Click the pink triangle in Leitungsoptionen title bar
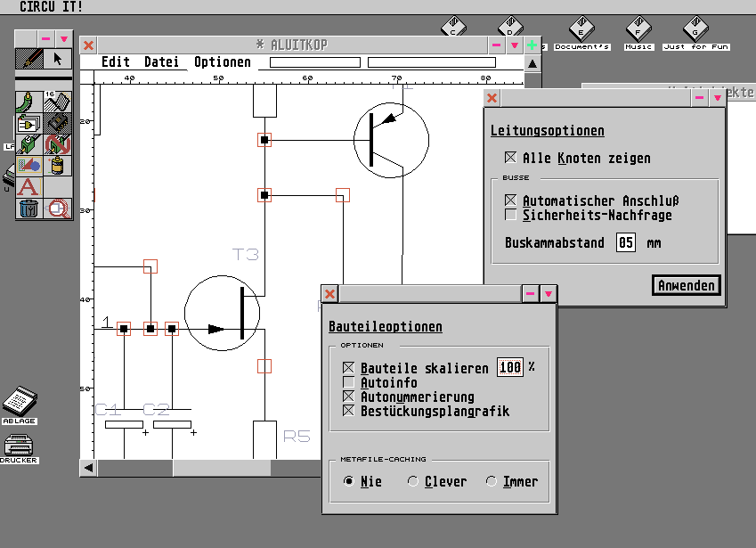Screen dimensions: 756x548 pos(718,98)
